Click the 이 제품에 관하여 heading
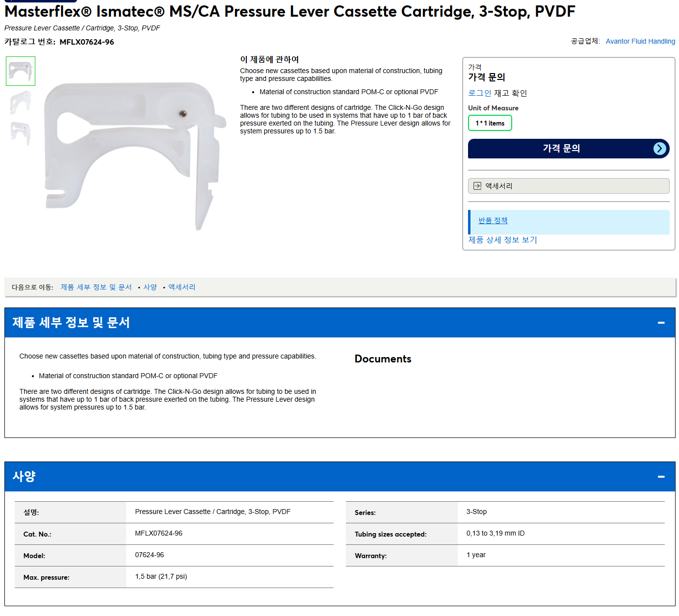This screenshot has height=616, width=679. tap(269, 59)
